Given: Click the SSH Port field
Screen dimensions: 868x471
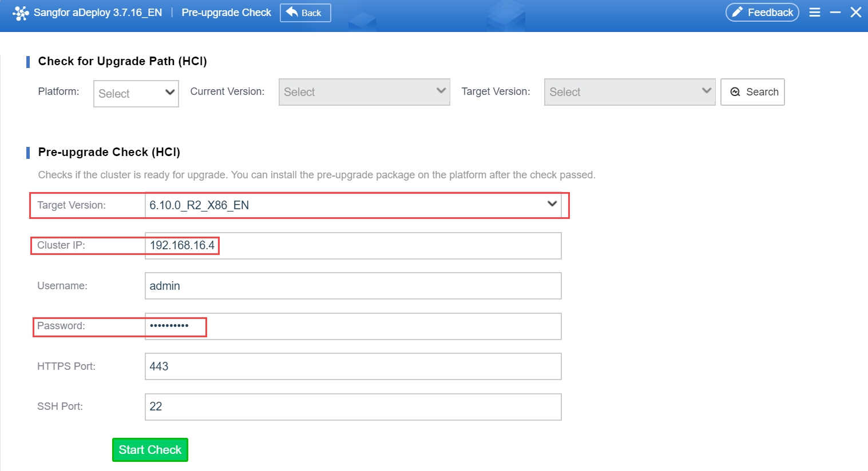Looking at the screenshot, I should (x=353, y=407).
